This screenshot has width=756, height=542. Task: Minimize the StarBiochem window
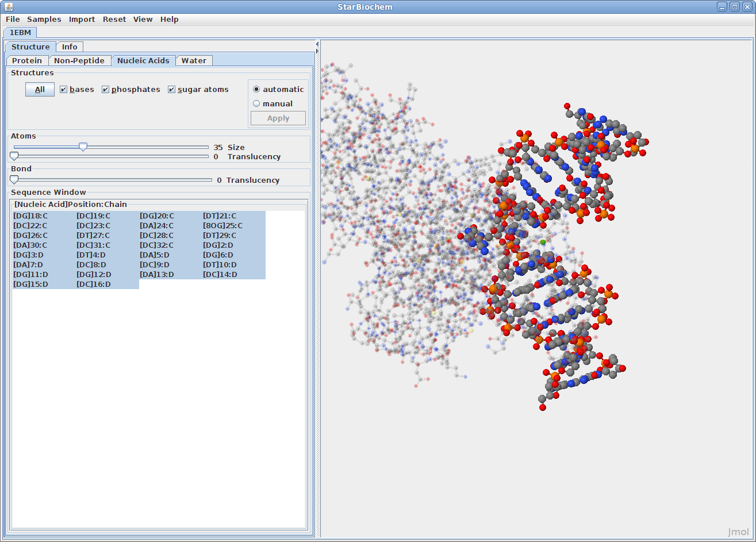point(722,7)
